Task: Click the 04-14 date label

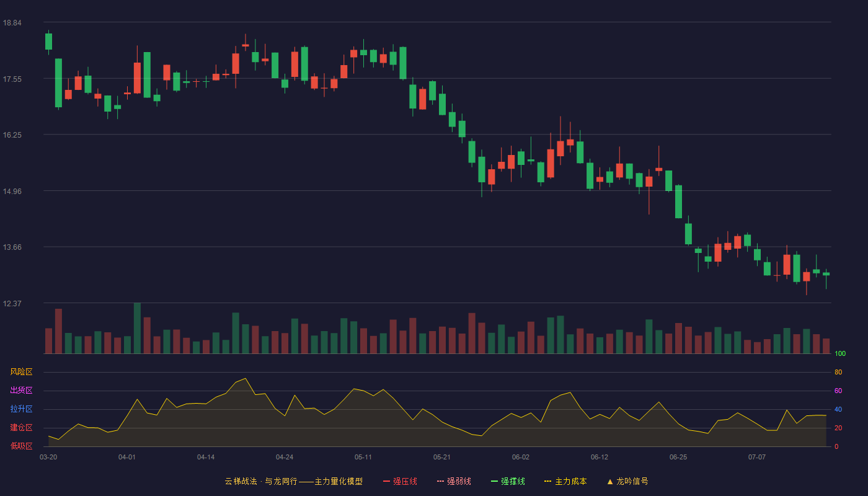Action: [x=206, y=457]
